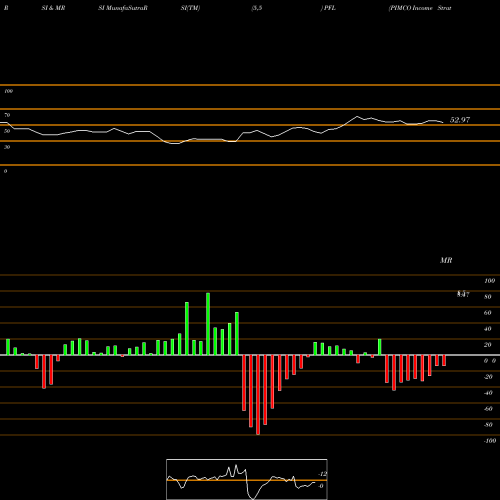Click the RSI axis label 50

point(7,131)
